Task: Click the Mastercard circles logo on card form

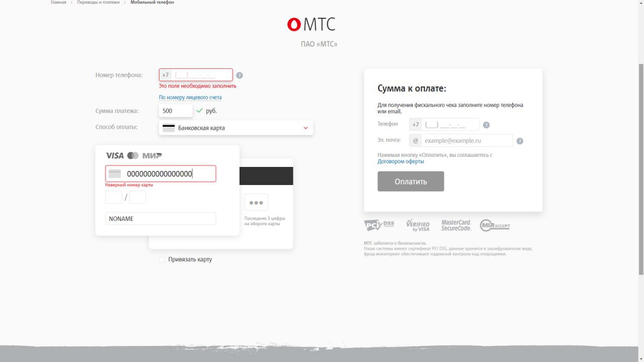Action: [x=133, y=155]
